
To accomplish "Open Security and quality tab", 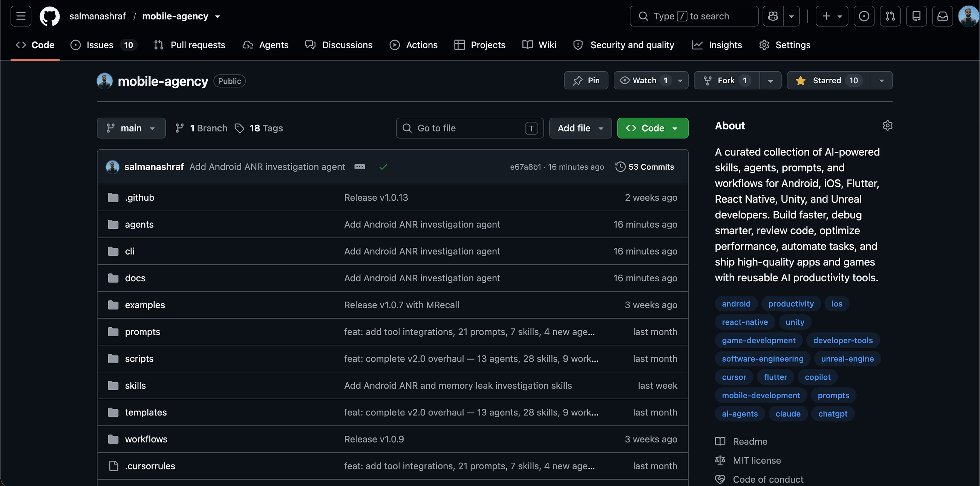I will click(624, 45).
